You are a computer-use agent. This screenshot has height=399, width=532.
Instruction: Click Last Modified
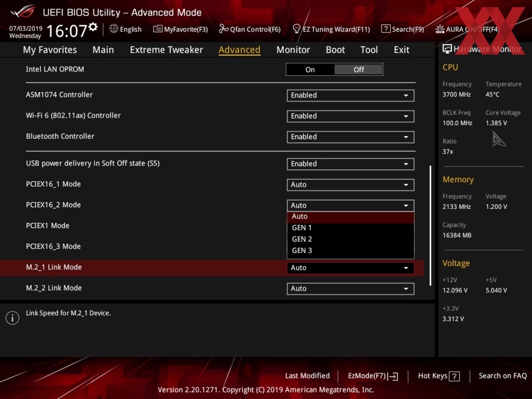(x=307, y=376)
